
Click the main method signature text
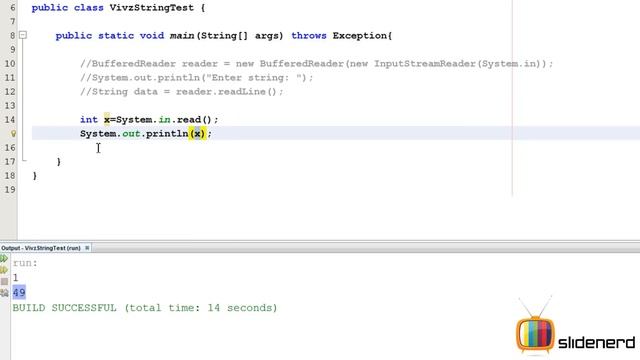224,36
